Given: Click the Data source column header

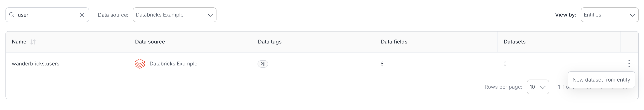Looking at the screenshot, I should click(150, 42).
